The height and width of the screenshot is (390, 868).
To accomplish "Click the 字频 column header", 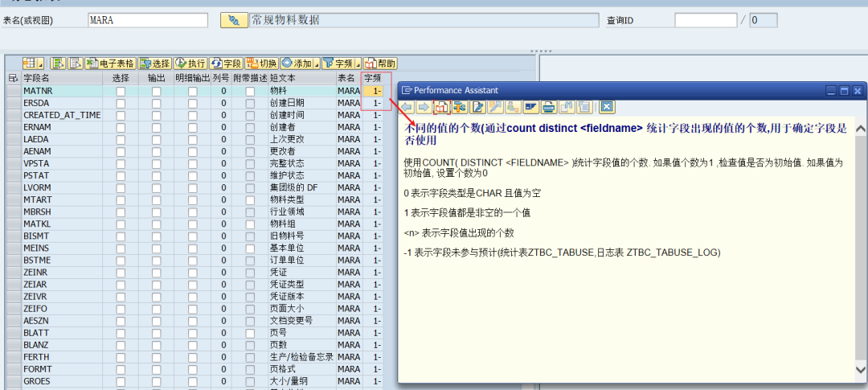I will (372, 79).
